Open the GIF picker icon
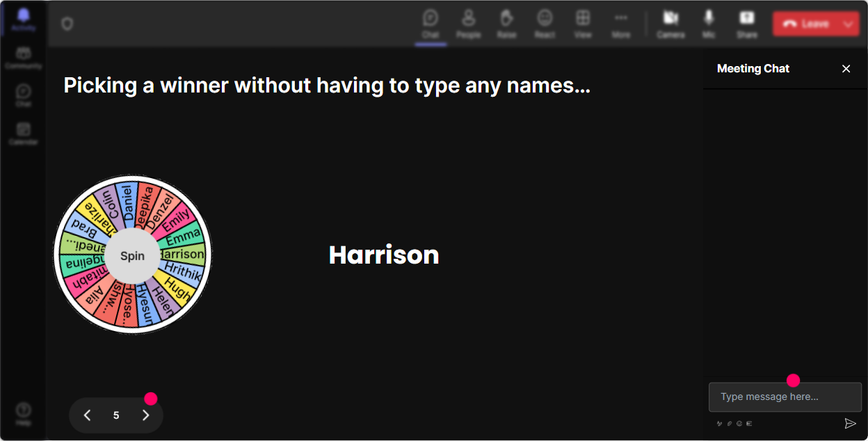This screenshot has height=441, width=868. click(x=749, y=423)
